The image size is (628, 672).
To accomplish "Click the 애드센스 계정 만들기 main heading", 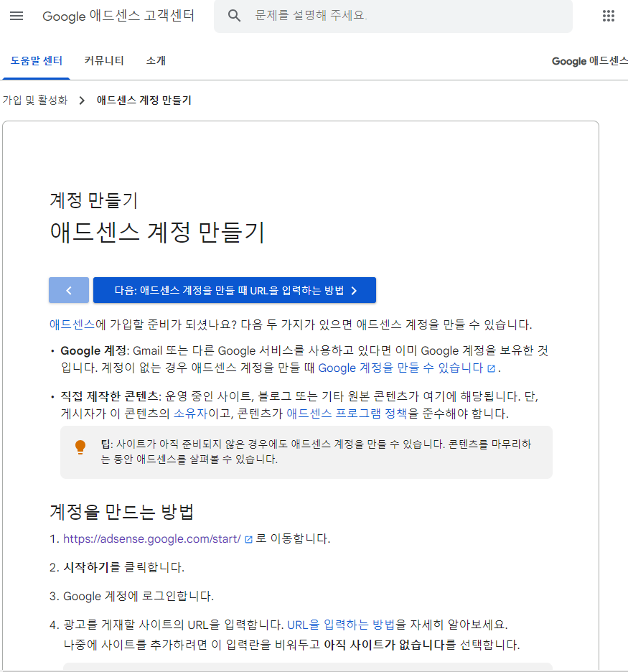I will pos(157,233).
